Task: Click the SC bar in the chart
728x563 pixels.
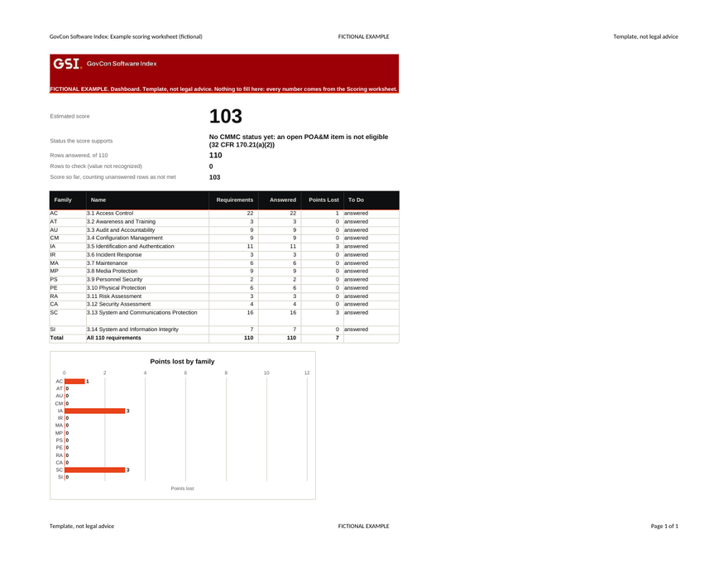Action: point(94,469)
